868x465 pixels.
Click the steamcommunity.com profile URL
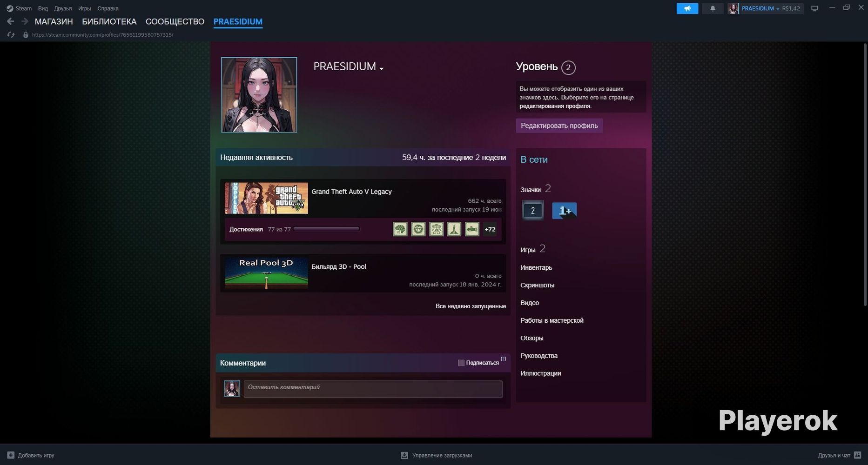click(x=102, y=35)
